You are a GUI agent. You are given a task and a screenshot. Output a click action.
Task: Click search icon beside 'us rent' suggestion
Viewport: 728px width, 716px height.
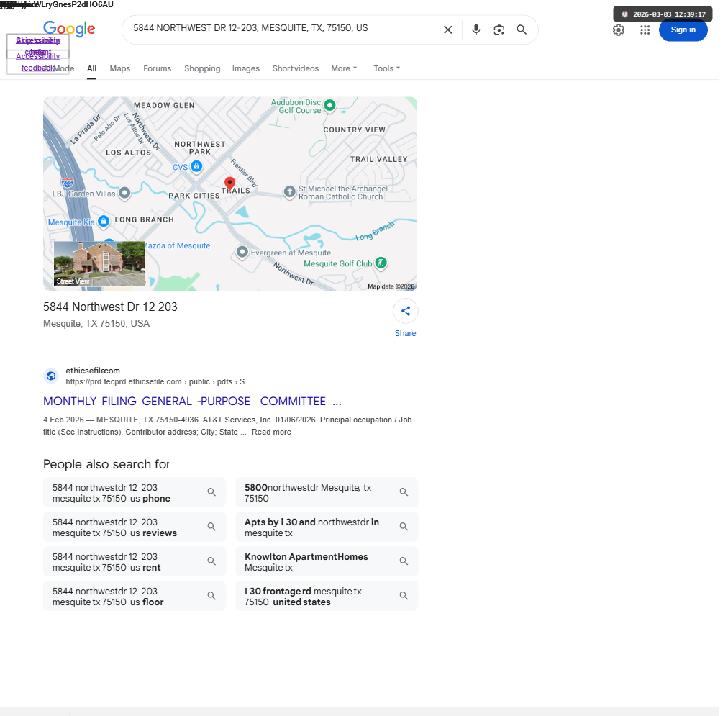tap(211, 561)
